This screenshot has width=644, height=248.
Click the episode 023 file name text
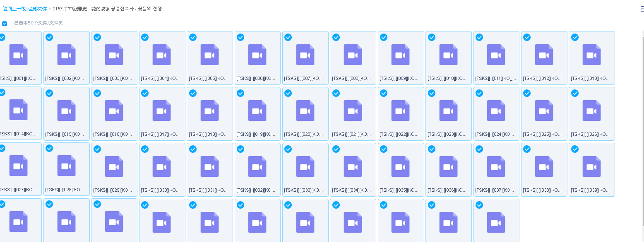448,134
